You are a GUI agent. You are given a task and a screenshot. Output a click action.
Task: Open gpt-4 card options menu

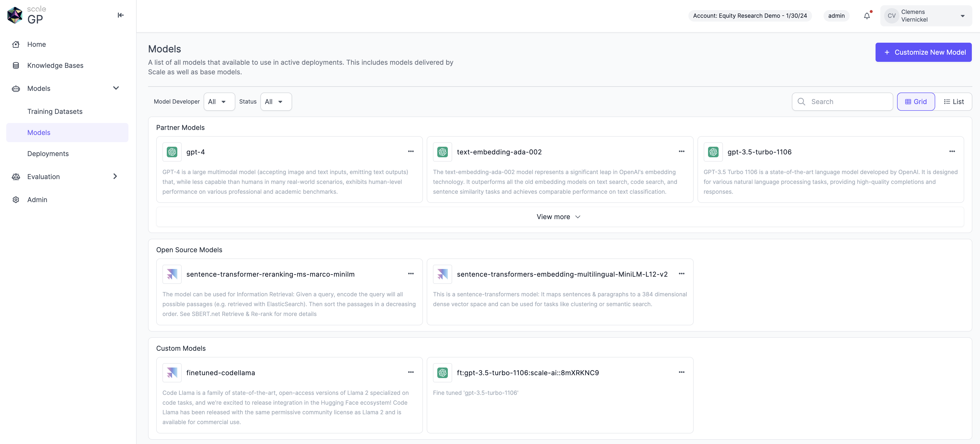pyautogui.click(x=411, y=152)
